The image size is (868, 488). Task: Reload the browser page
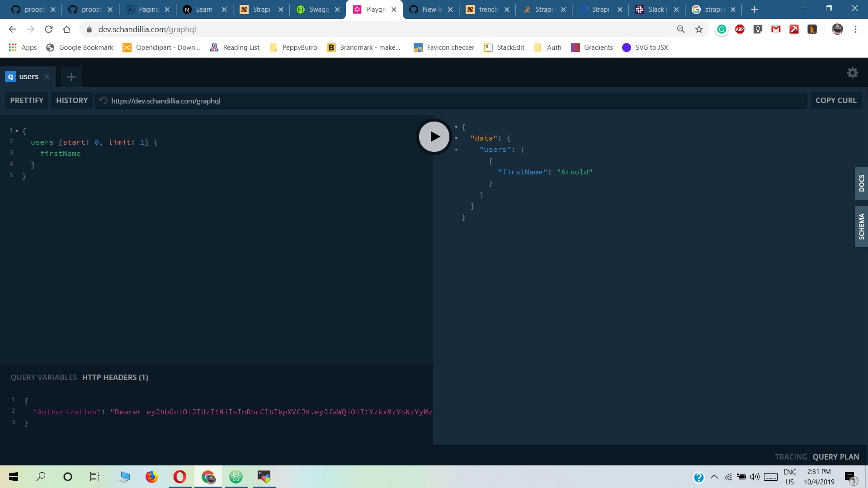(x=48, y=29)
